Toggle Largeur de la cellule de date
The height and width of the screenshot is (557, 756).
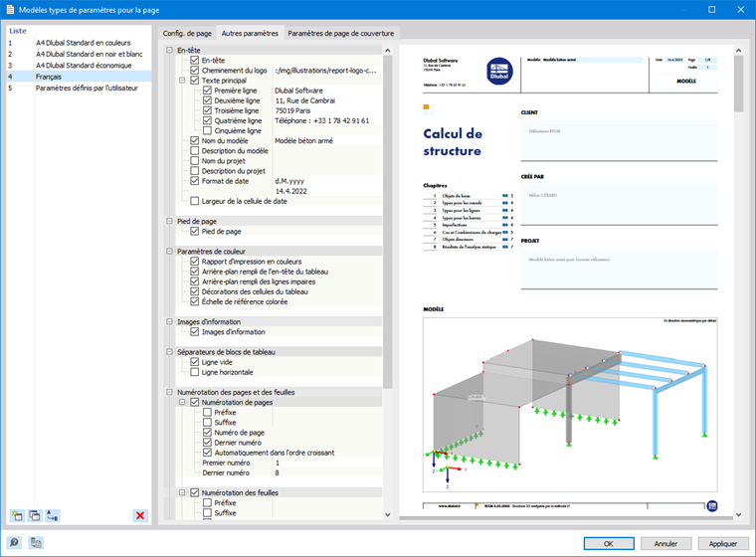tap(195, 201)
